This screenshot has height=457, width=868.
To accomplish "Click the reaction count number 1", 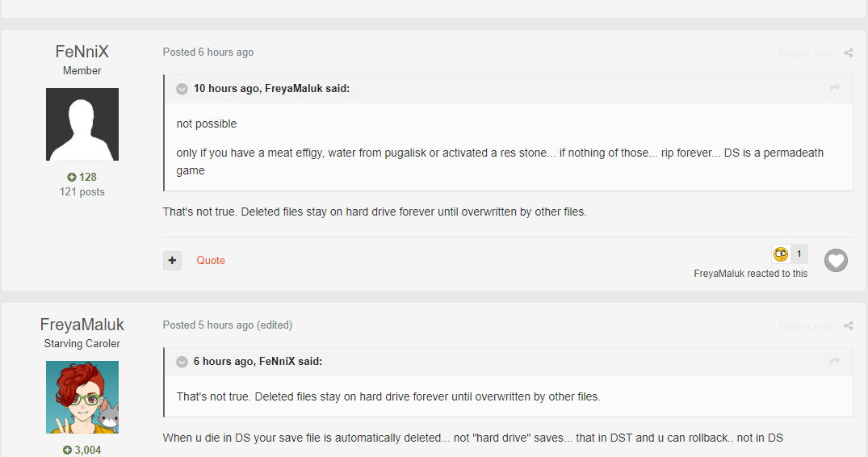I will [x=799, y=254].
